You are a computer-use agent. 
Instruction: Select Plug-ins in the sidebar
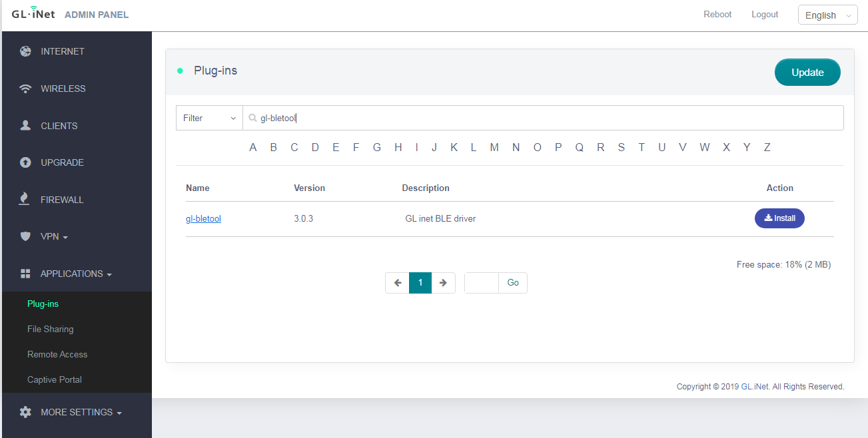(43, 304)
